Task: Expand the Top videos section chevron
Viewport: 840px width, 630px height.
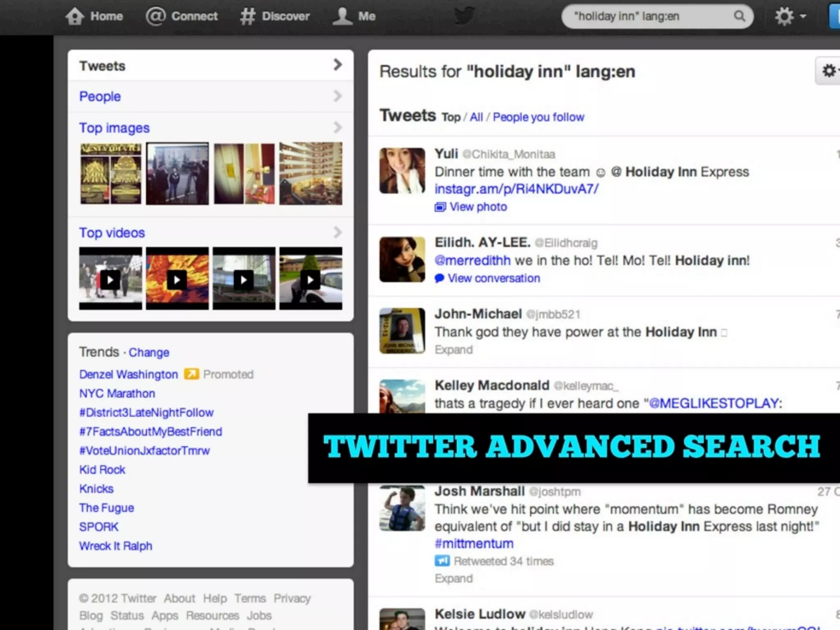Action: (338, 233)
